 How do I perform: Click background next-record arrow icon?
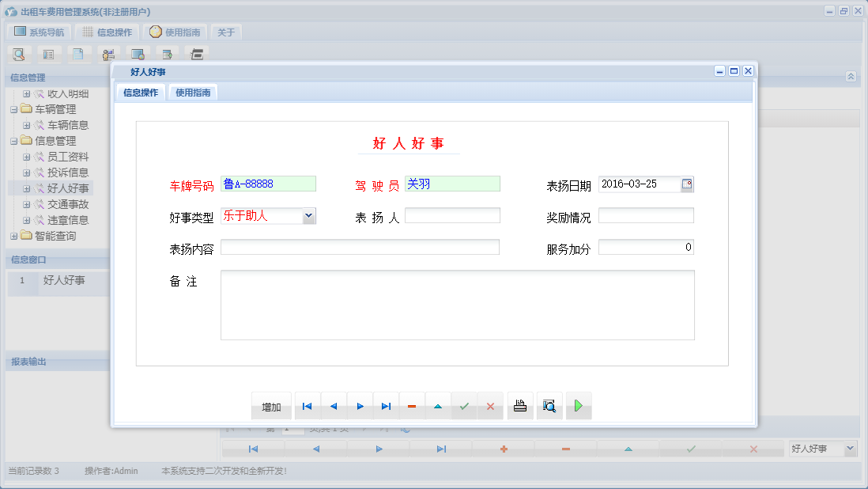[379, 449]
